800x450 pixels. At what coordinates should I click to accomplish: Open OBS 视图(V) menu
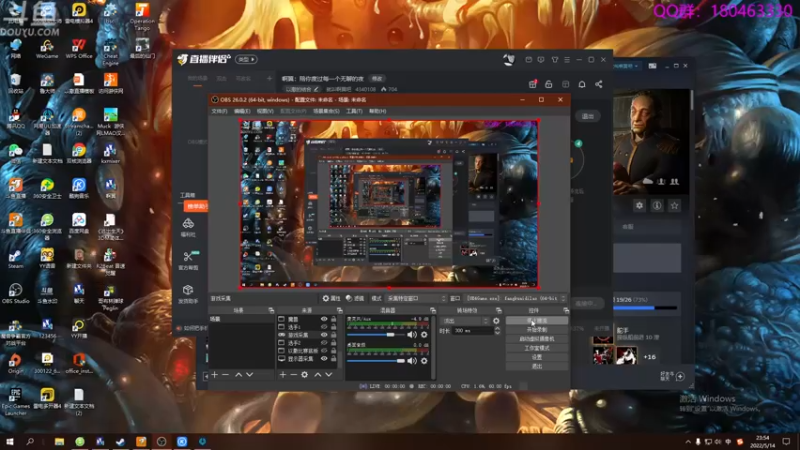pos(265,111)
